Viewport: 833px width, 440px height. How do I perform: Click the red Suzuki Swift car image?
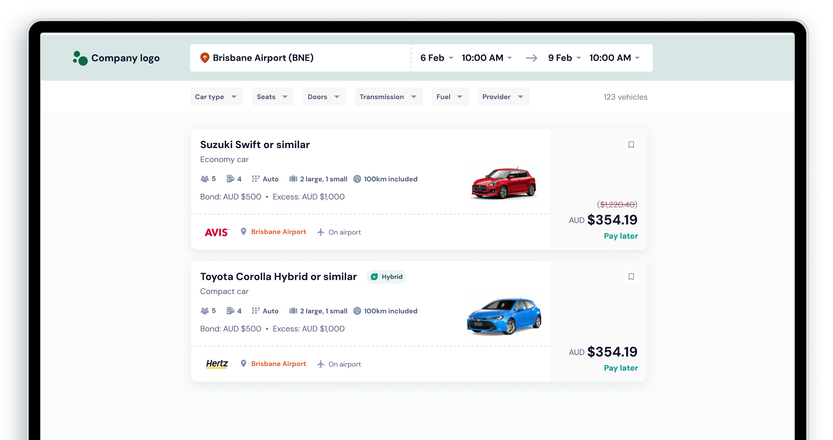point(504,182)
